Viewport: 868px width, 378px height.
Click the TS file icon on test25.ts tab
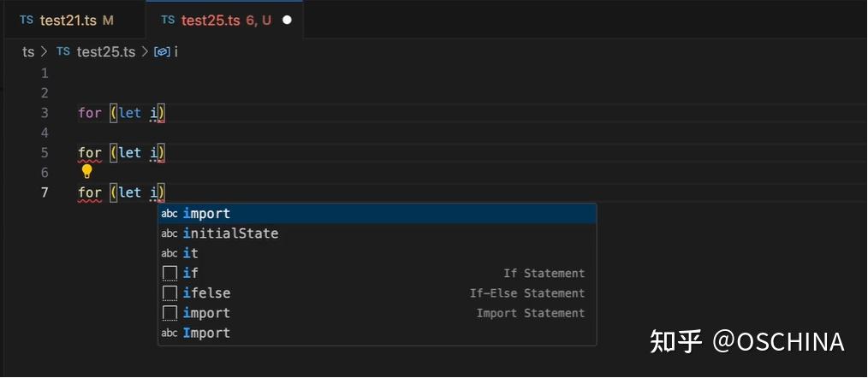[x=168, y=20]
